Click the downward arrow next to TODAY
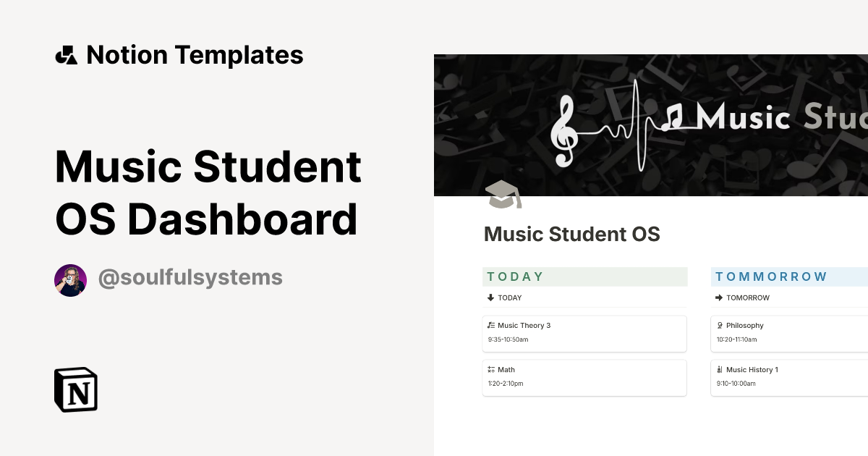 tap(490, 297)
